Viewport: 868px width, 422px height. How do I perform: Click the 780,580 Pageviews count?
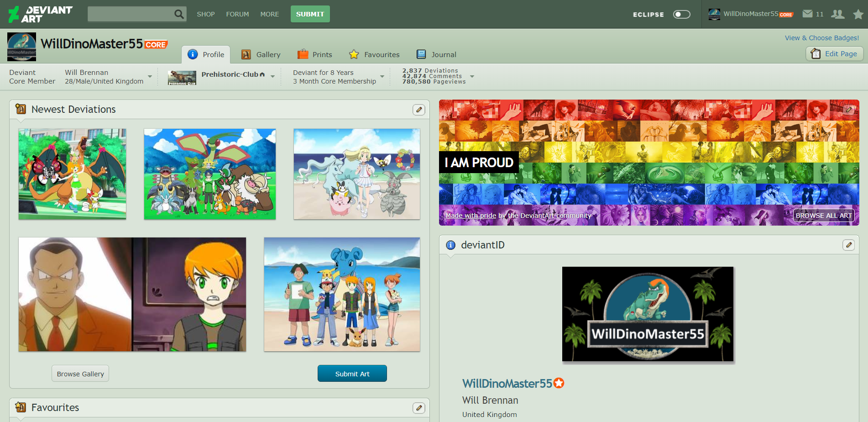click(x=434, y=82)
